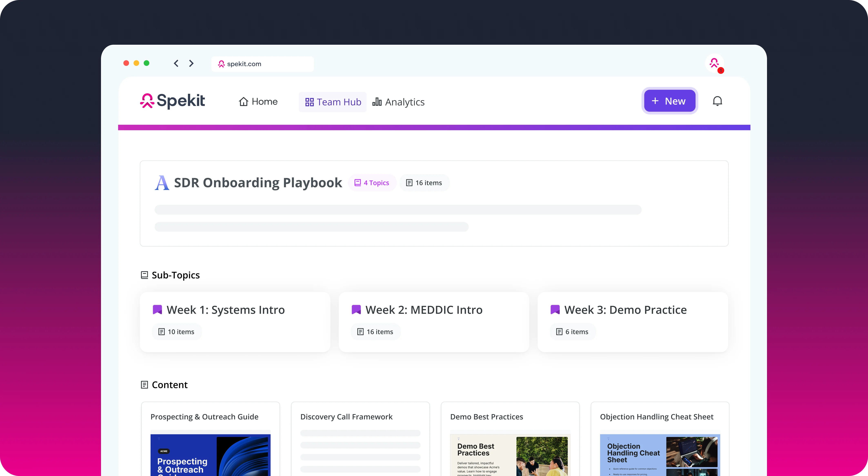The width and height of the screenshot is (868, 476).
Task: Click the SDR Onboarding Playbook title
Action: [258, 183]
